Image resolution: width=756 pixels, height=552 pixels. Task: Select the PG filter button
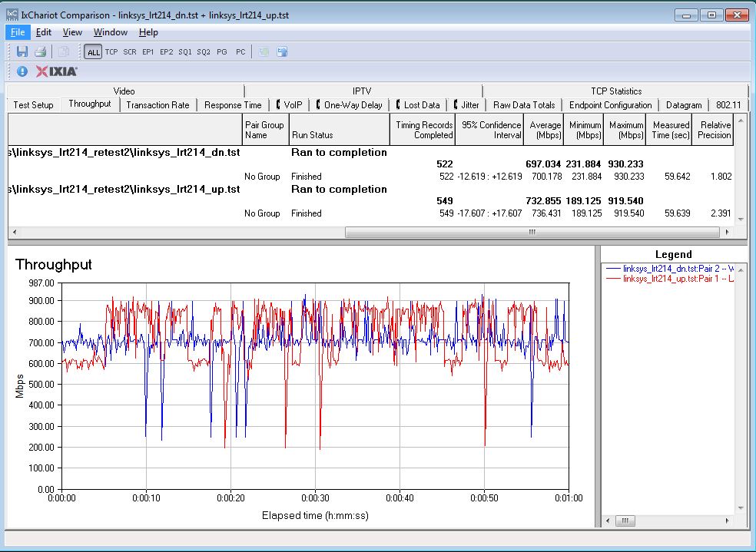[222, 51]
